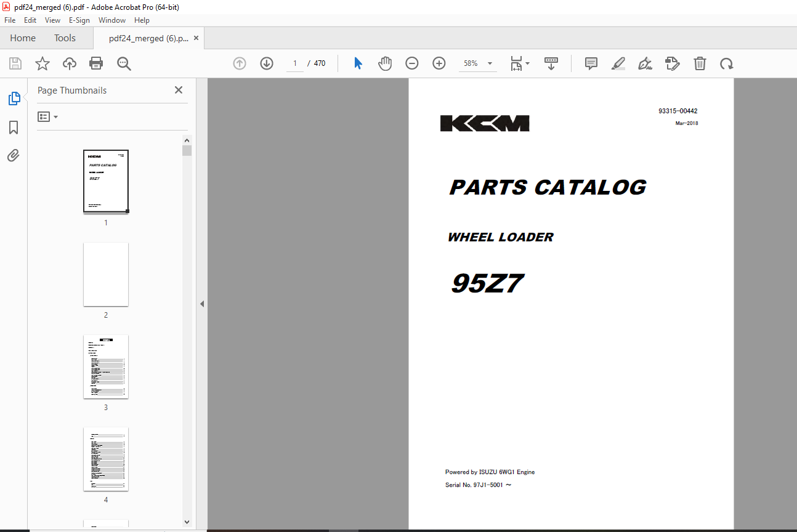The width and height of the screenshot is (797, 532).
Task: Select the highlighter pen tool
Action: [x=618, y=63]
